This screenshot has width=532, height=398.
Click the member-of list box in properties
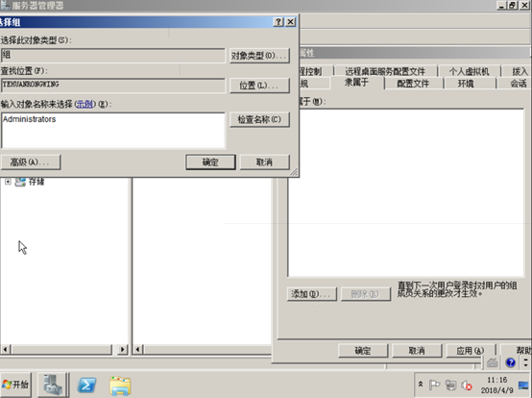click(406, 193)
